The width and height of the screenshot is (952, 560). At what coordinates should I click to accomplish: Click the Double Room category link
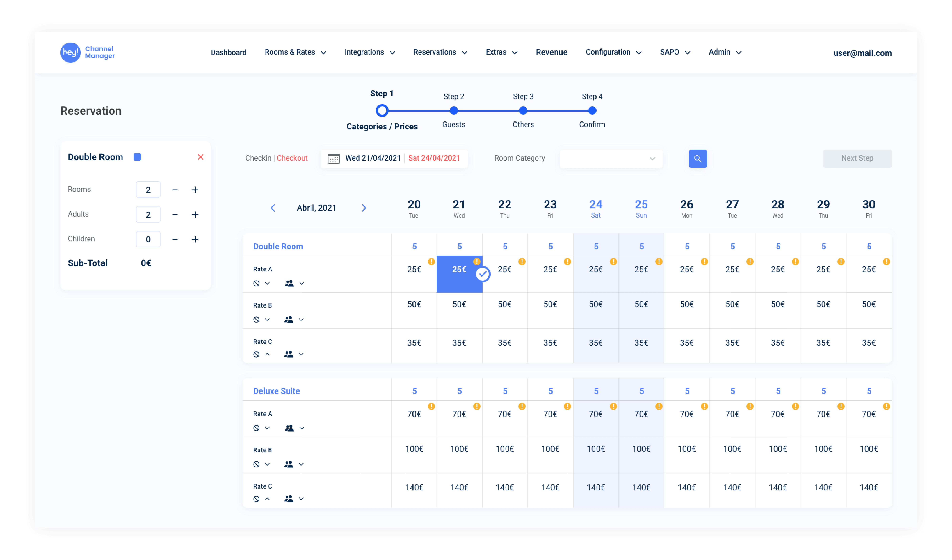click(278, 246)
